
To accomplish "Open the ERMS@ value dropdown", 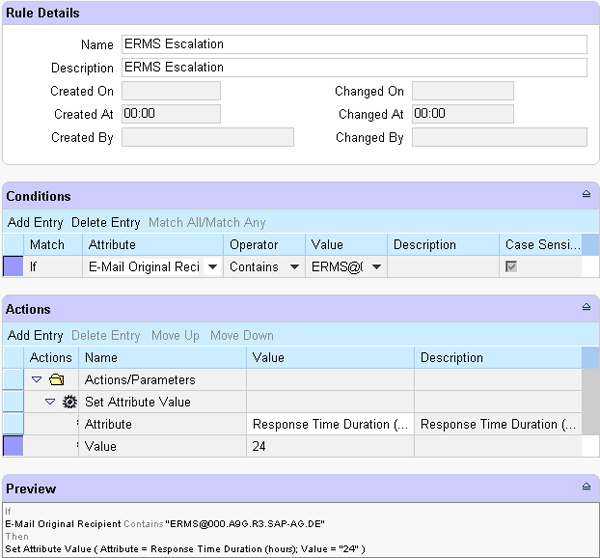I will click(376, 267).
